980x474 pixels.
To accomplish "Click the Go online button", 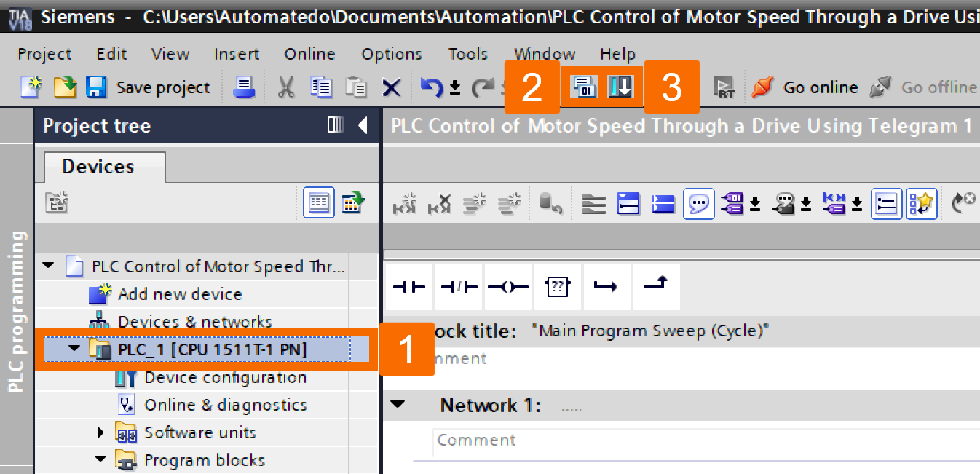I will pyautogui.click(x=805, y=87).
